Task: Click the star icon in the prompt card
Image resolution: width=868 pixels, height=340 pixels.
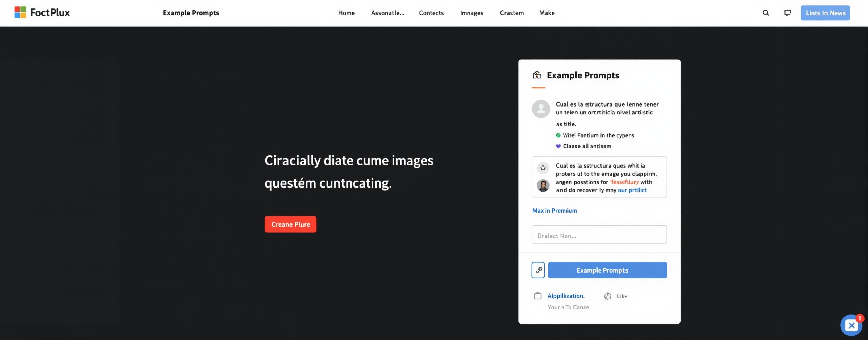Action: (543, 168)
